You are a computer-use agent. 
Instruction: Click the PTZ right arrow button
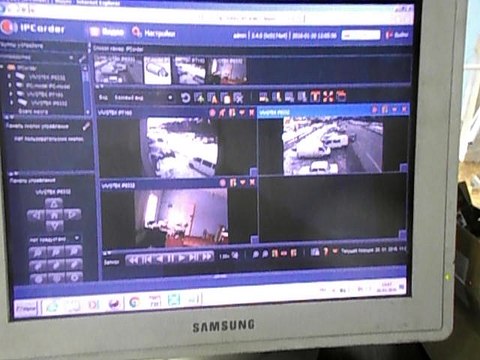(72, 214)
